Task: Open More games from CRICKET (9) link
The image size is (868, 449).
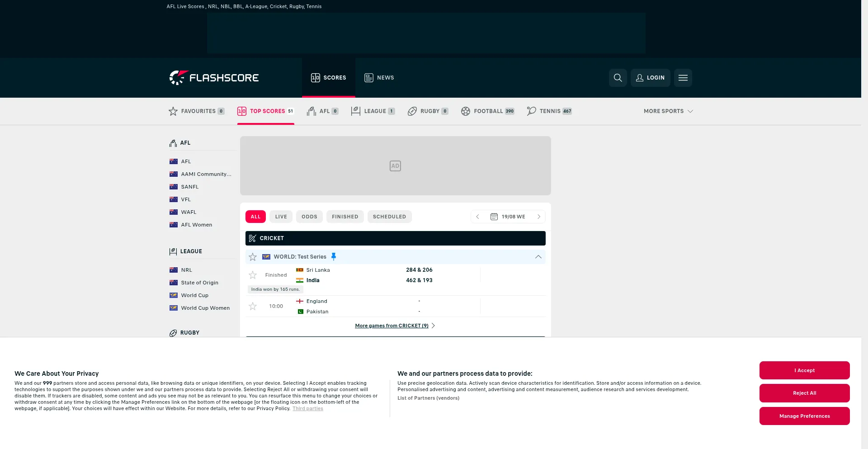Action: pos(392,326)
